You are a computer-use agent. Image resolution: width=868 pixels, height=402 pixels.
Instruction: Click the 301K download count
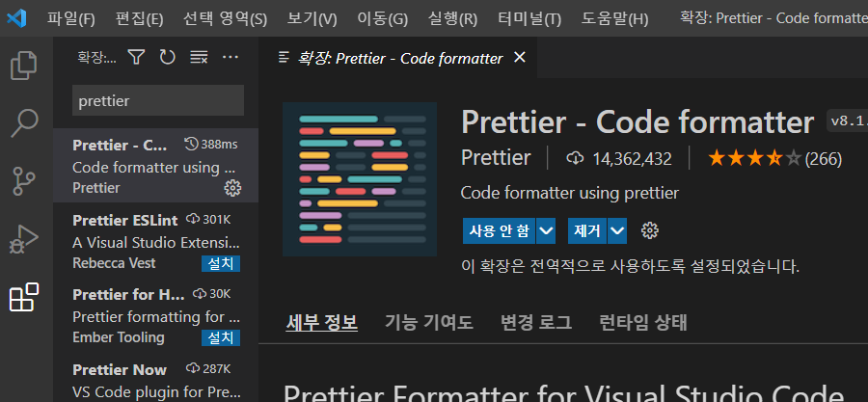(216, 220)
